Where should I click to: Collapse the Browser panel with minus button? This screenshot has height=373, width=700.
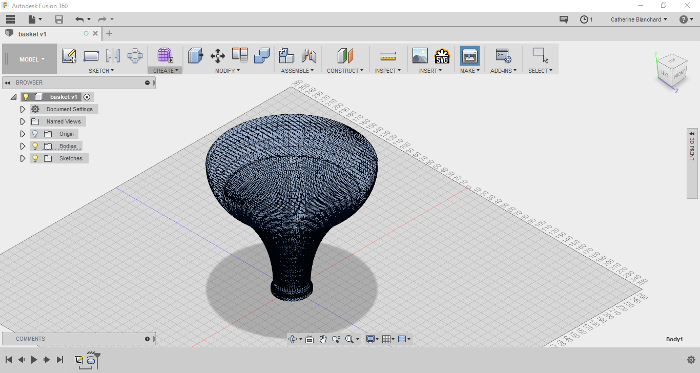(x=147, y=83)
